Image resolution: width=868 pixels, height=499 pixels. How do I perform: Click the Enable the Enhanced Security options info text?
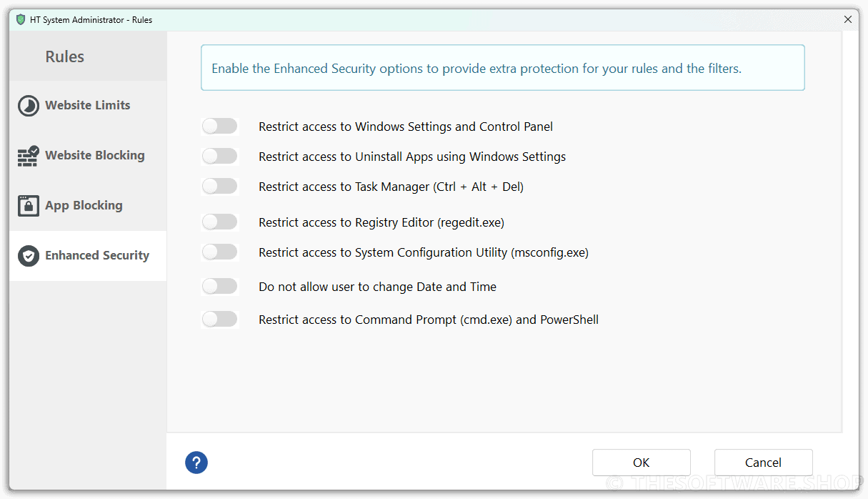coord(477,69)
